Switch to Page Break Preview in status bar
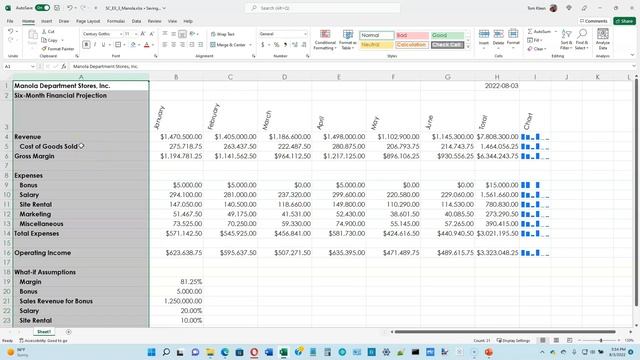Viewport: 640px width, 360px height. (569, 340)
